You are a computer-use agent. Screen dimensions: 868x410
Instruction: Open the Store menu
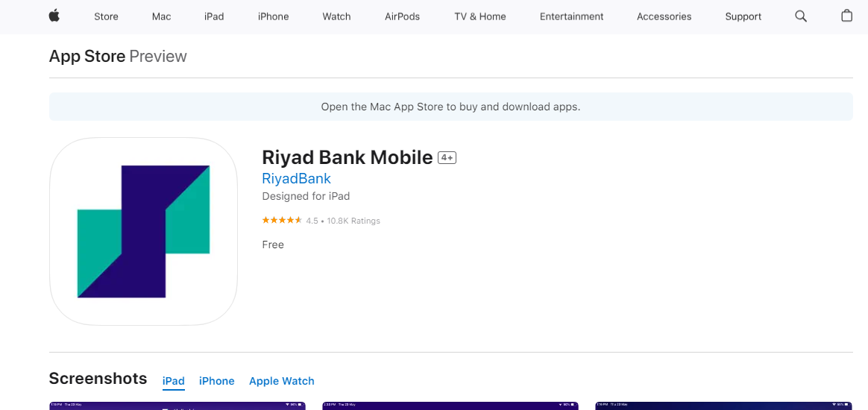click(x=106, y=16)
